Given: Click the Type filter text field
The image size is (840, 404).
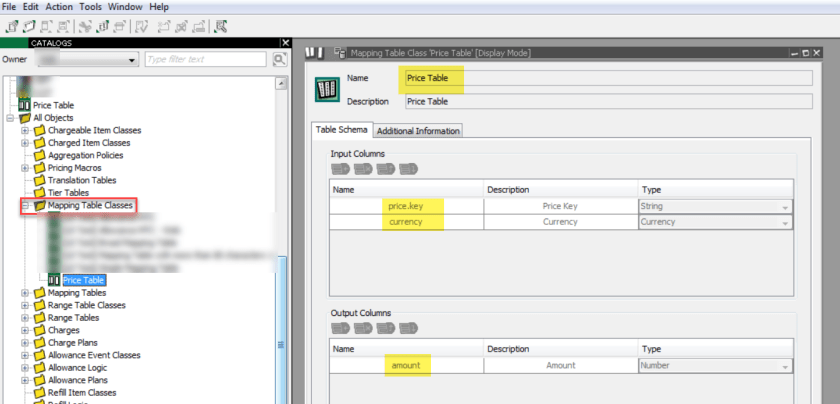Looking at the screenshot, I should point(206,59).
